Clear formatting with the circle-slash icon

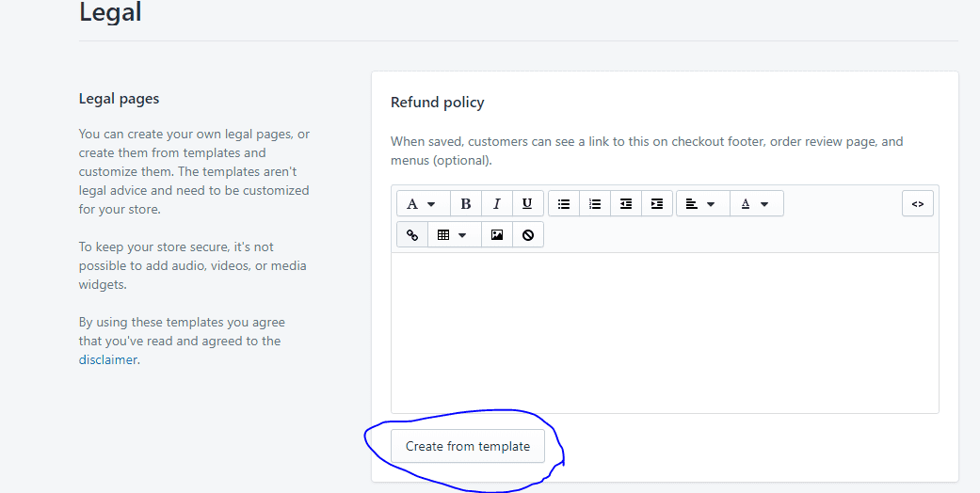[x=528, y=235]
